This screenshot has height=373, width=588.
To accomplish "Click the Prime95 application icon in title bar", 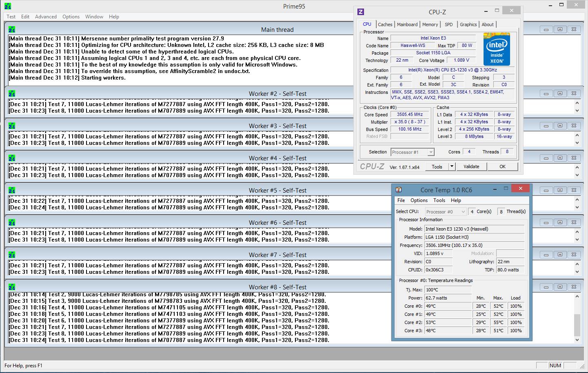I will pos(8,6).
